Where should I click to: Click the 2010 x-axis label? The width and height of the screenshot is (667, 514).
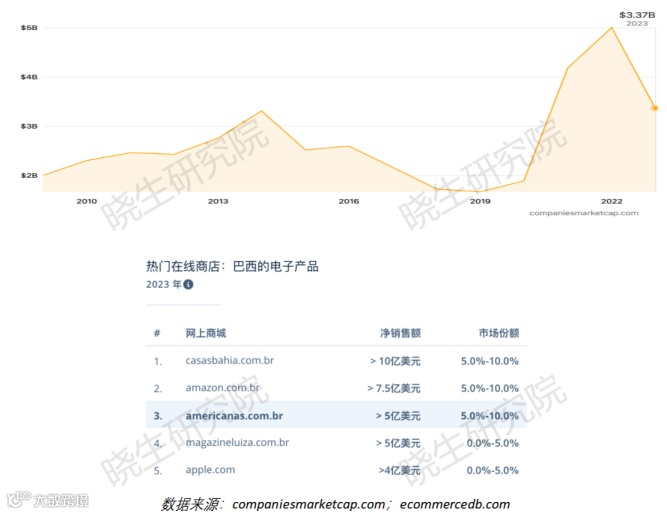pyautogui.click(x=87, y=201)
